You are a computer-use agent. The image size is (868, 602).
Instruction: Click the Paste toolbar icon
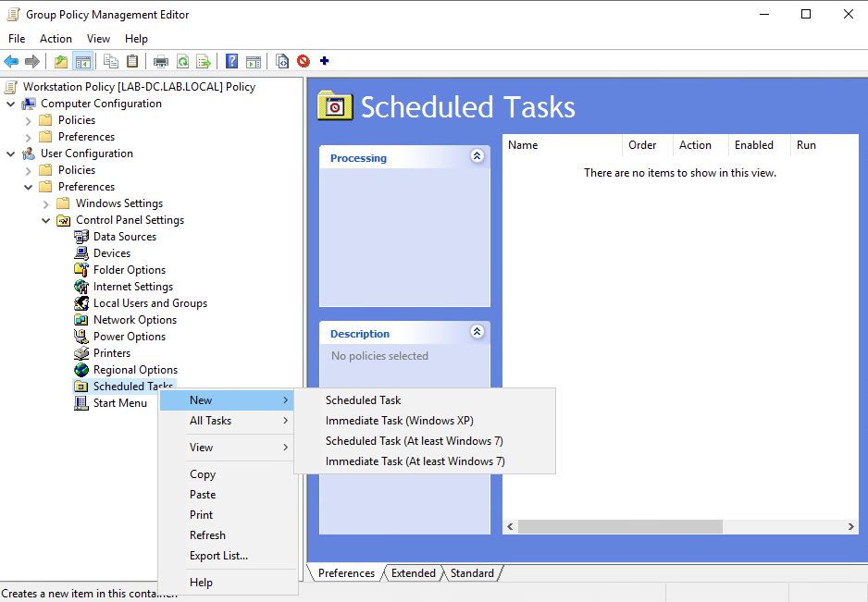click(130, 61)
